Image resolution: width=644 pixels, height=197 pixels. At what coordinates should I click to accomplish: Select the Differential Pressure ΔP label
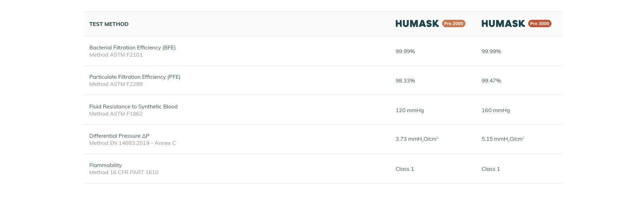coord(119,136)
